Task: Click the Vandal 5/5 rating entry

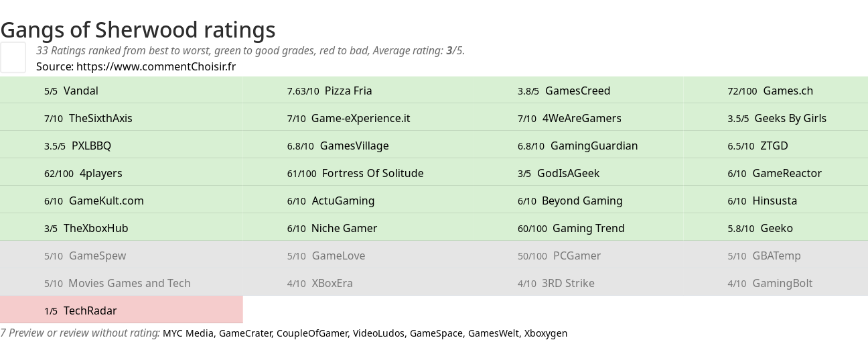Action: 121,91
